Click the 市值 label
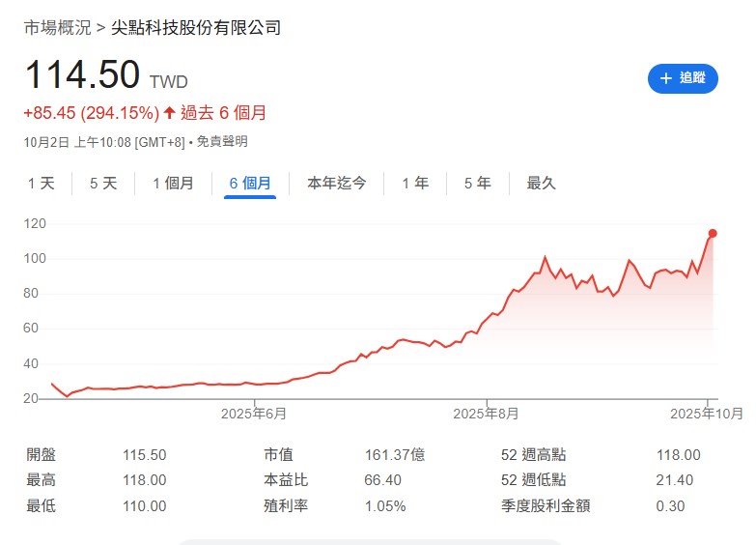This screenshot has height=545, width=756. (278, 455)
